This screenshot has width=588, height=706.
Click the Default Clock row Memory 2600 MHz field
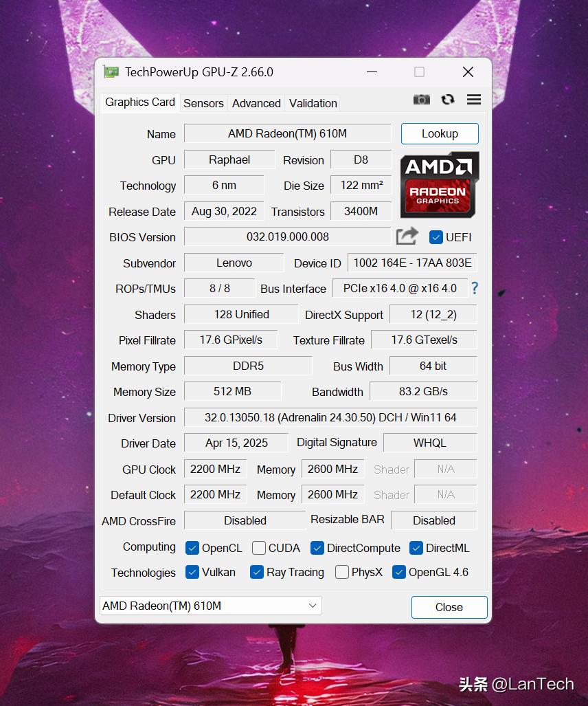click(x=332, y=495)
